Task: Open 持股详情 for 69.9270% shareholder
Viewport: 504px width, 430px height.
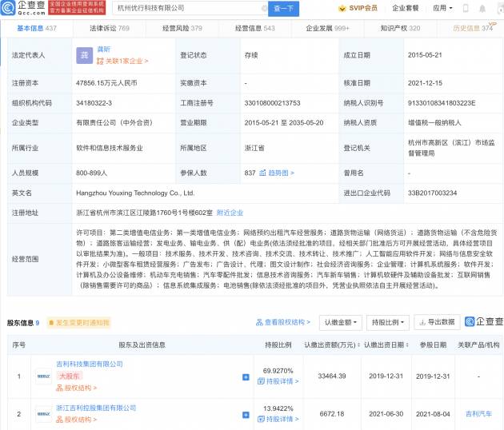Action: 278,381
